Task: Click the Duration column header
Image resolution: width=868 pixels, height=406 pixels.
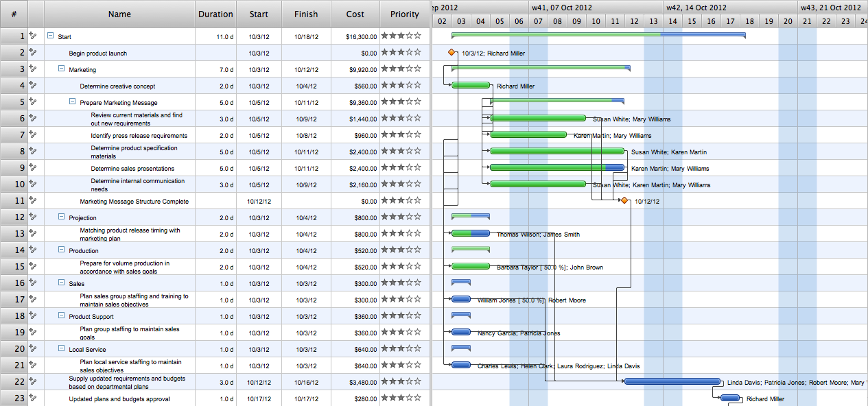Action: click(215, 14)
